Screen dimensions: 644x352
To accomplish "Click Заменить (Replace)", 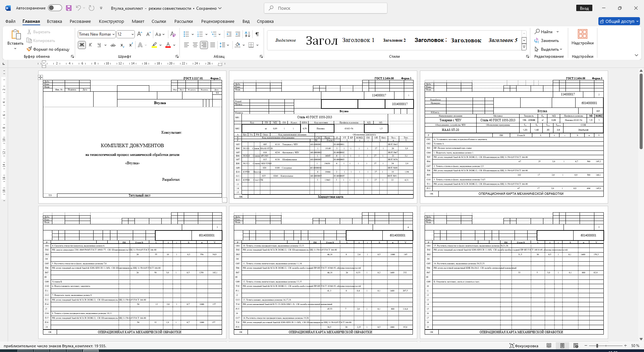I will (547, 40).
